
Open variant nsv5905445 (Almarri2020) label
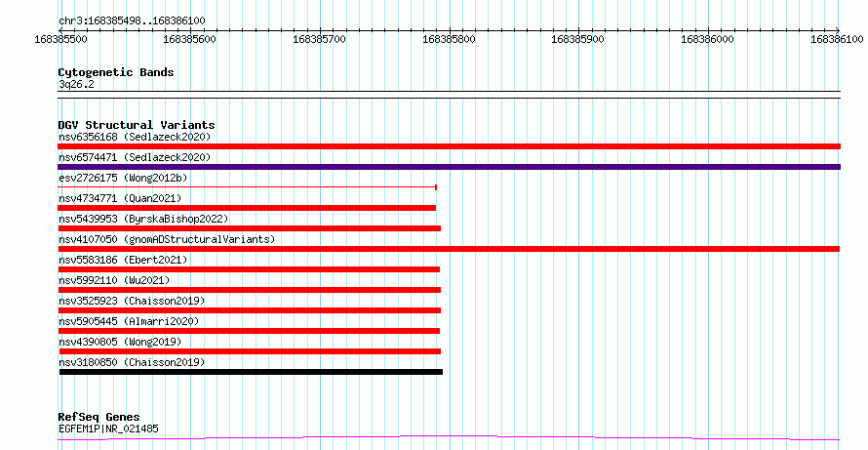tap(129, 321)
